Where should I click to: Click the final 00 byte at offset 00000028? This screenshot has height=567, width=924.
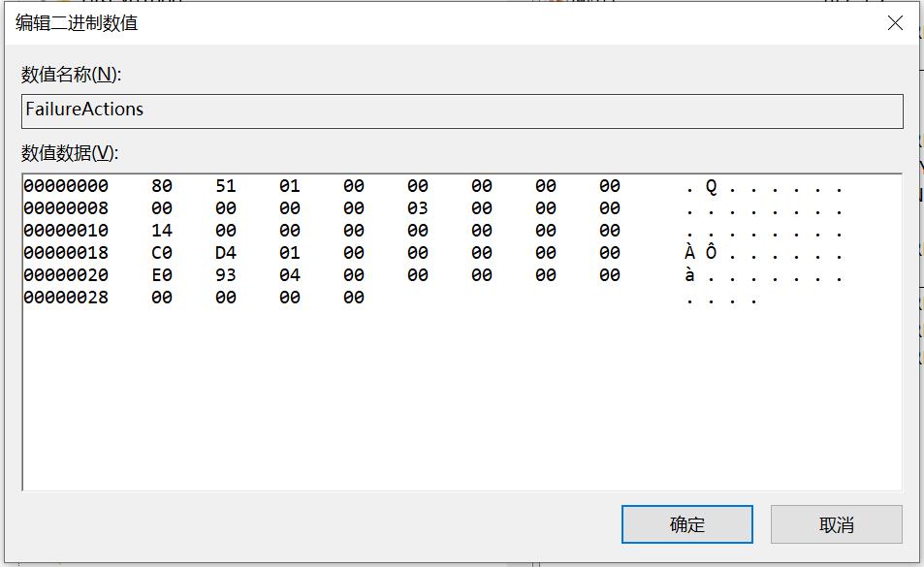(x=355, y=297)
